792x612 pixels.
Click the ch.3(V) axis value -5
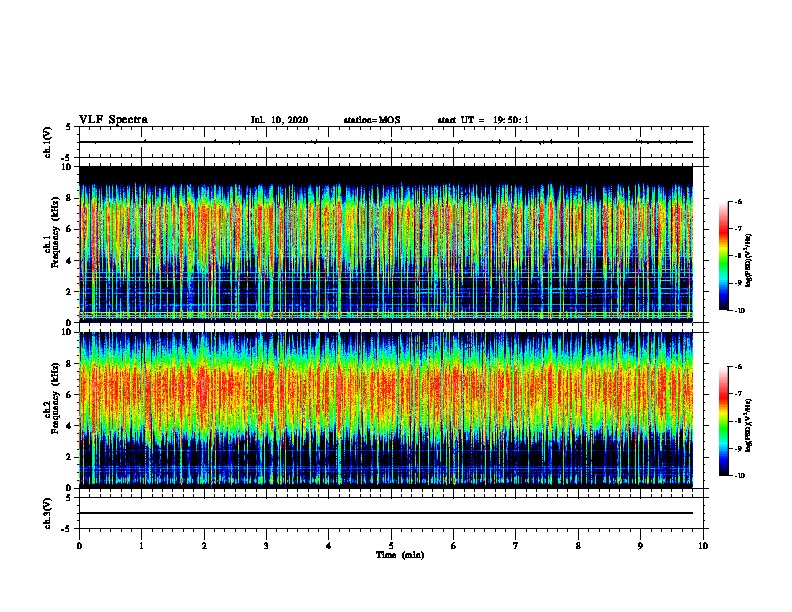[x=68, y=529]
